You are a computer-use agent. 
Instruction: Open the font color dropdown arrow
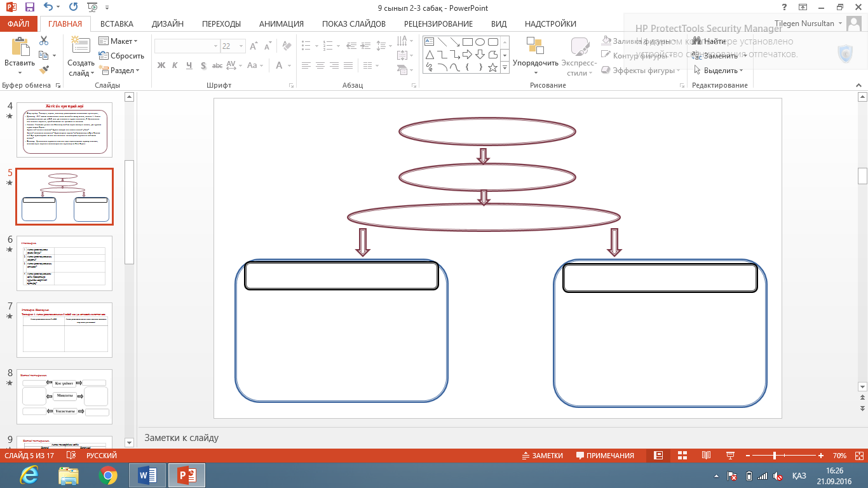288,65
